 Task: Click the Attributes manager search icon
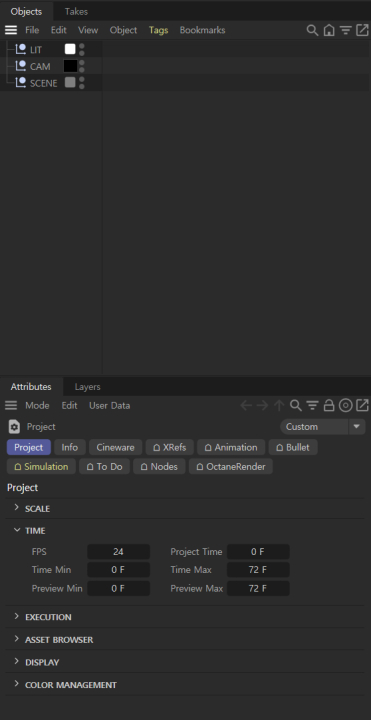296,405
